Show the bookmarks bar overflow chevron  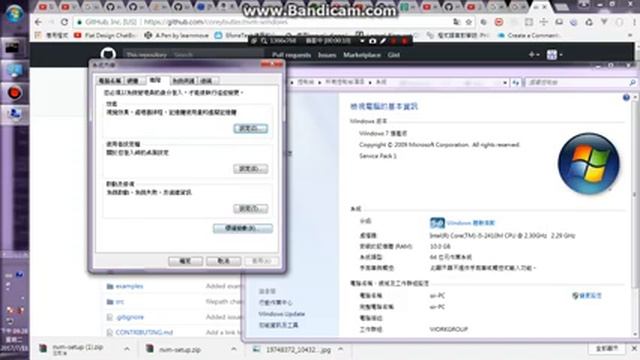tap(631, 36)
